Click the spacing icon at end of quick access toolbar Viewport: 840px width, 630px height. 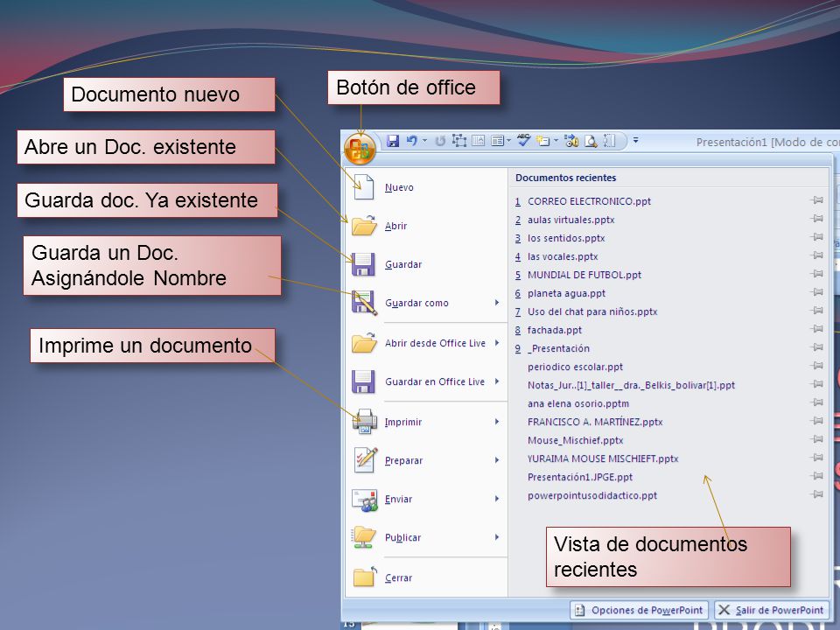tap(609, 141)
